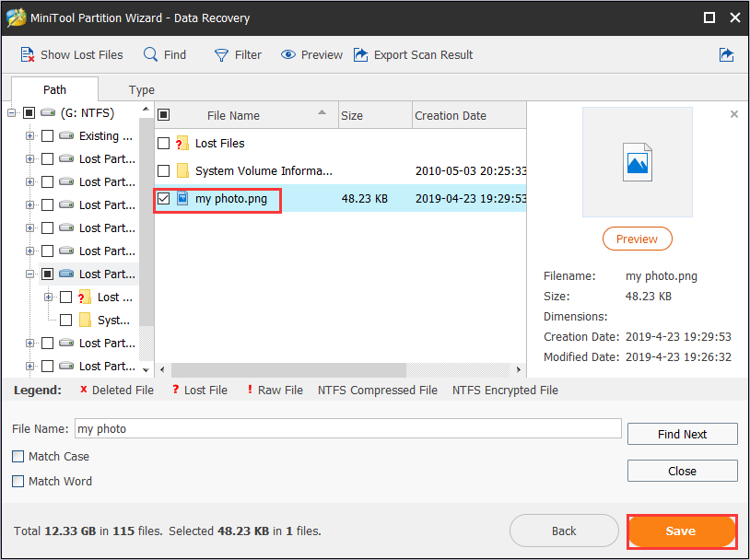Uncheck the my photo.png checkbox
Viewport: 750px width, 560px height.
(164, 198)
